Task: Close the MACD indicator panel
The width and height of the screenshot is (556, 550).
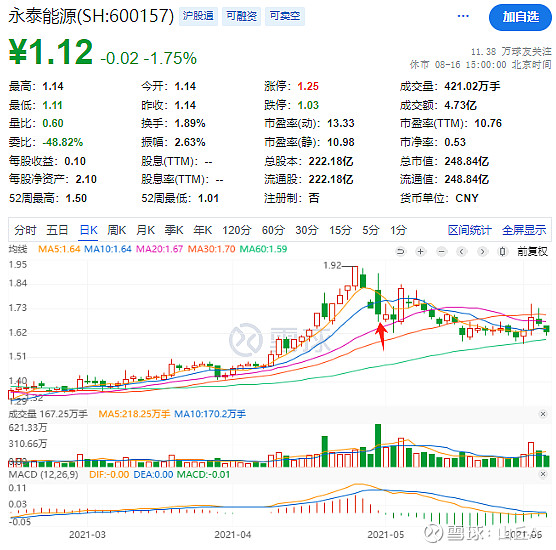Action: click(543, 474)
